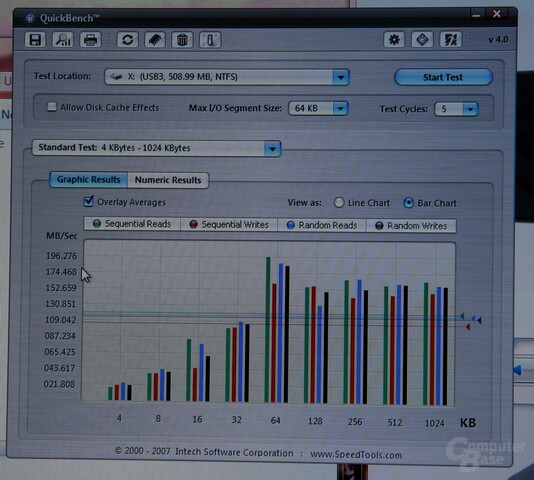Click the eraser icon in toolbar
Screen dimensions: 534x480
[x=155, y=40]
